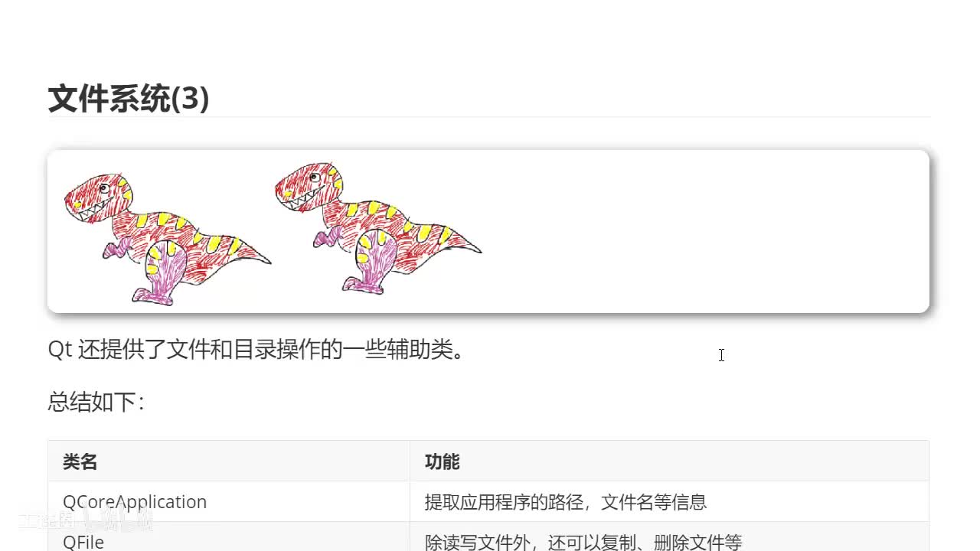This screenshot has width=980, height=551.
Task: Select the QFile table cell
Action: coord(229,537)
